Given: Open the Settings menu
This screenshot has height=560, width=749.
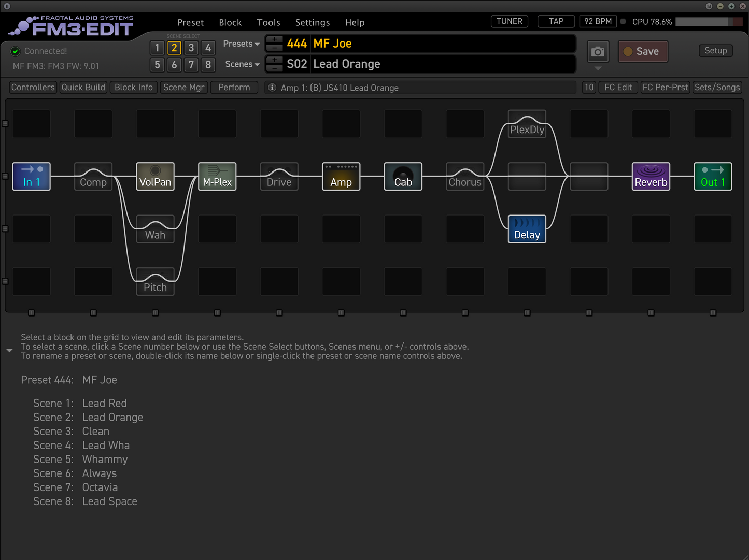Looking at the screenshot, I should coord(312,22).
